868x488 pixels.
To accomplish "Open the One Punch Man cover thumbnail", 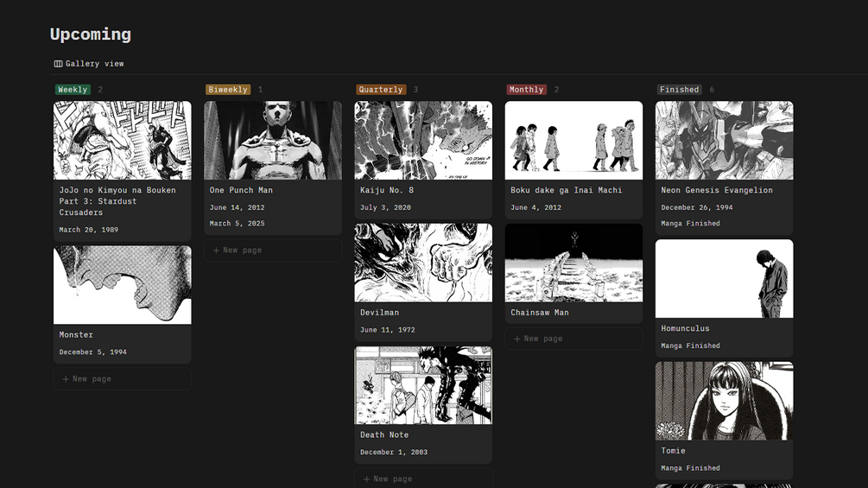I will click(273, 141).
